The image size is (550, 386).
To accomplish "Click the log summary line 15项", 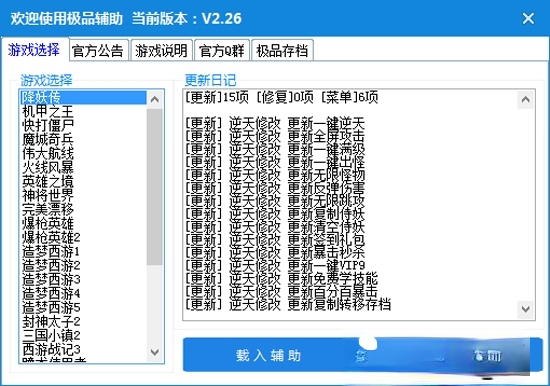I will (x=281, y=97).
